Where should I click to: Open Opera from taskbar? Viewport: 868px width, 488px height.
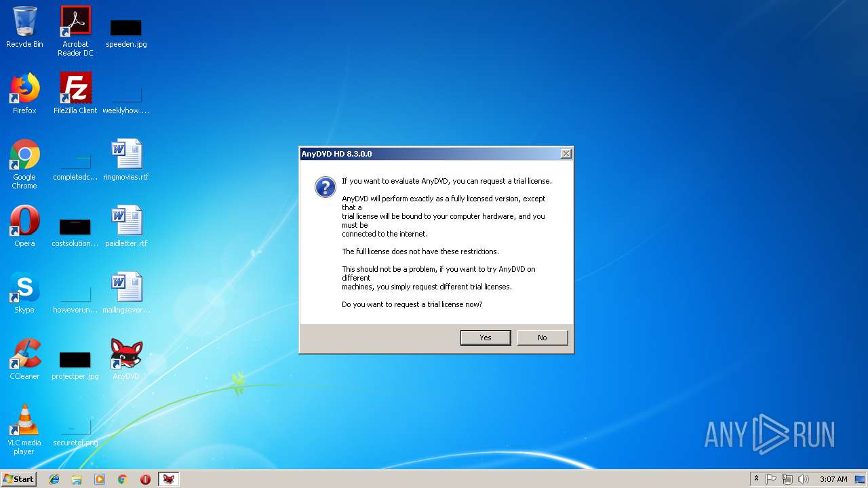click(145, 479)
